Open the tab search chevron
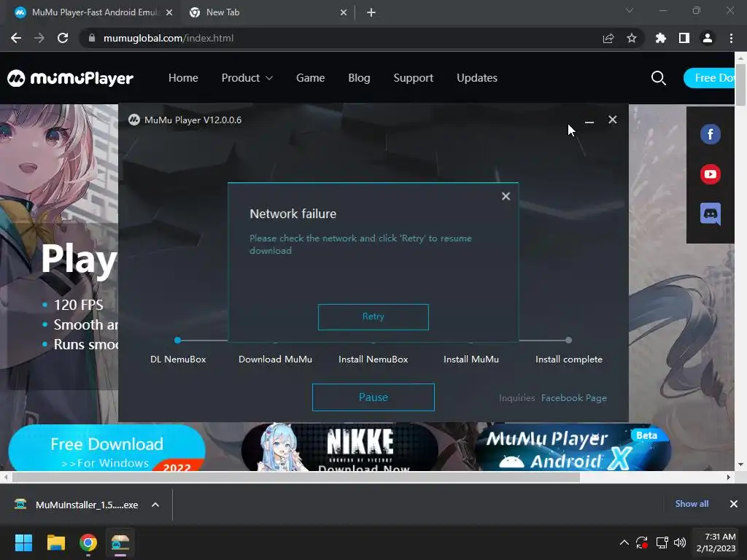The width and height of the screenshot is (747, 560). [x=630, y=10]
